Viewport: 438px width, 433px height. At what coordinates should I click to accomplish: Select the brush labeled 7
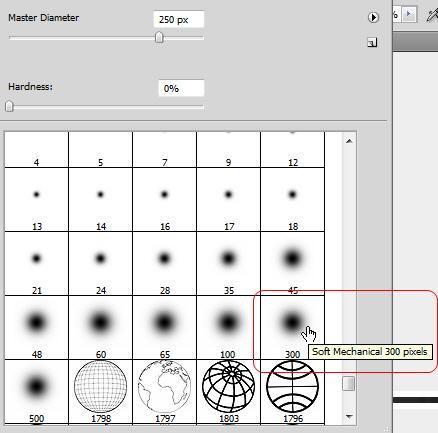(165, 150)
